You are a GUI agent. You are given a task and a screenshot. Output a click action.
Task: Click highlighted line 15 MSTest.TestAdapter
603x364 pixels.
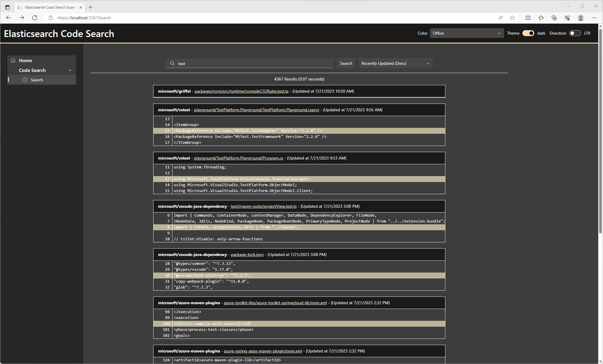pyautogui.click(x=299, y=131)
